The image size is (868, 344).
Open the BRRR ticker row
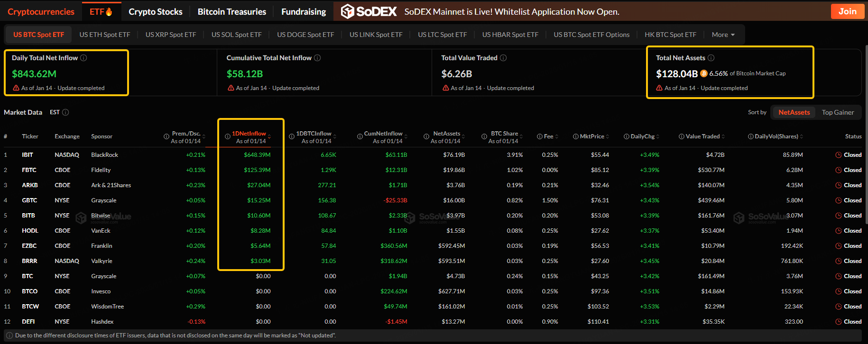pyautogui.click(x=433, y=261)
